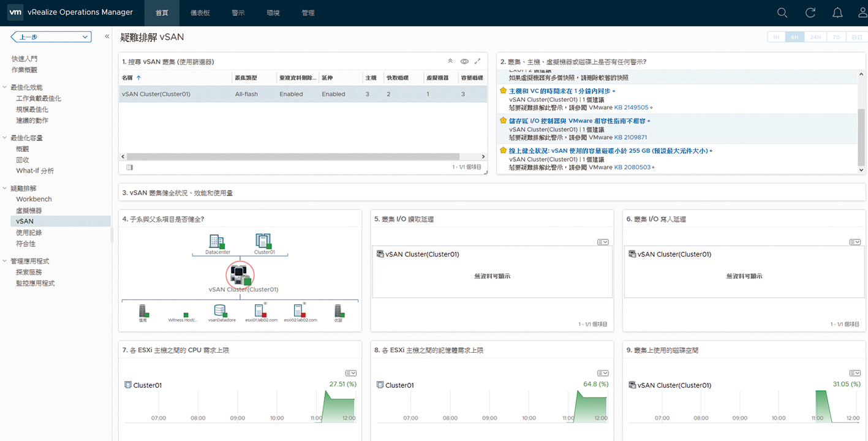Click alert star icon for I/O controller alert
This screenshot has height=441, width=868.
(x=504, y=121)
